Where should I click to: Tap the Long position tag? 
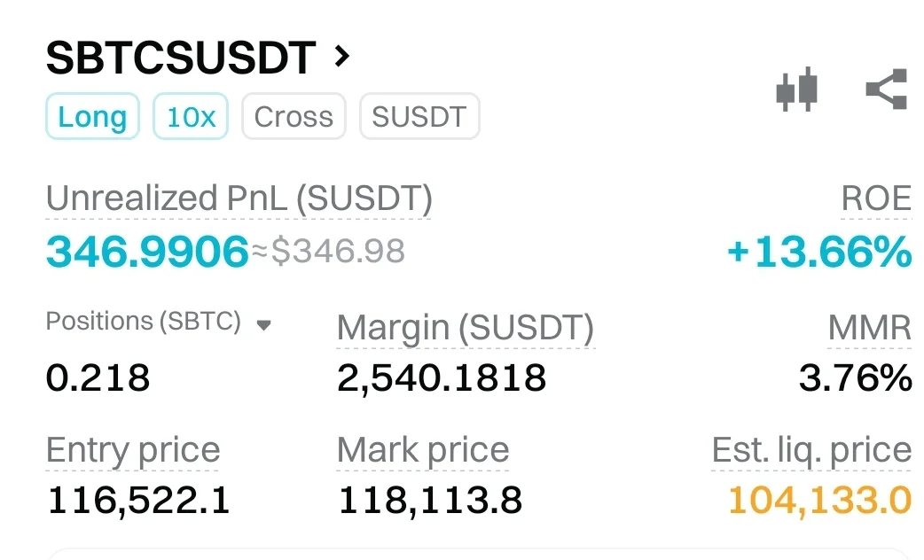92,117
